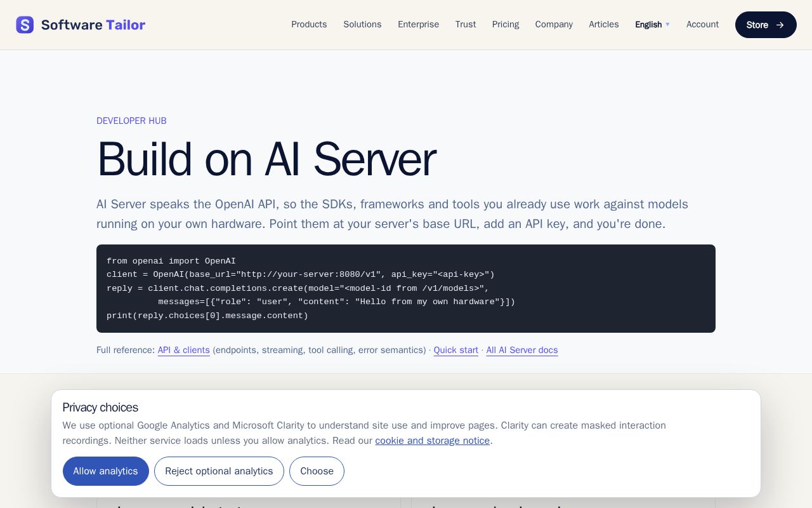The height and width of the screenshot is (508, 812).
Task: Click the code line 'from openai import OpenAI'
Action: (171, 261)
